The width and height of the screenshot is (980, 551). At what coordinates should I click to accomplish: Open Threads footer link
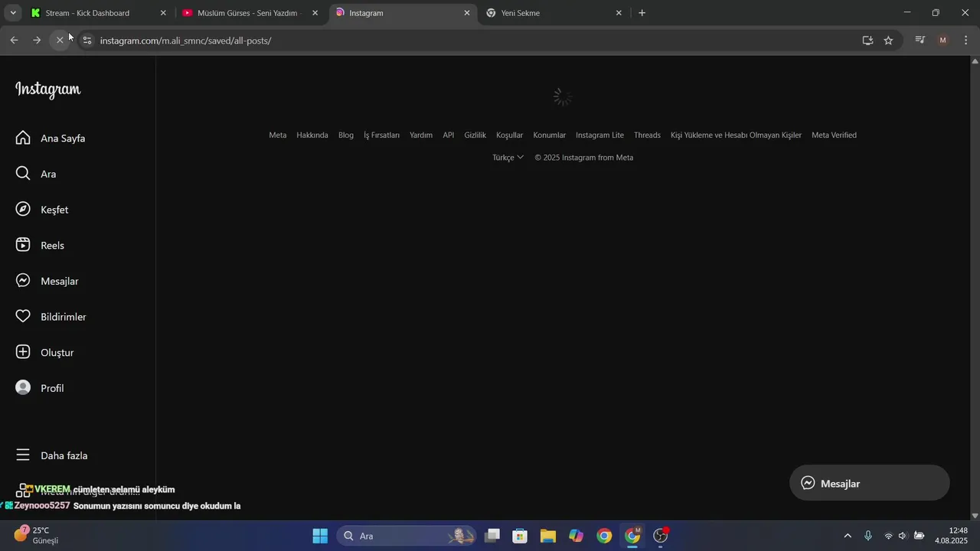(x=647, y=135)
